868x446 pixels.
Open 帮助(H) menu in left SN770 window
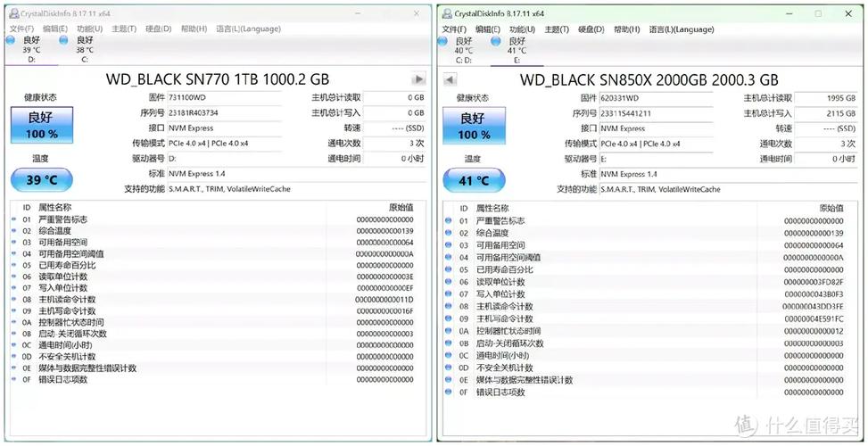[194, 29]
